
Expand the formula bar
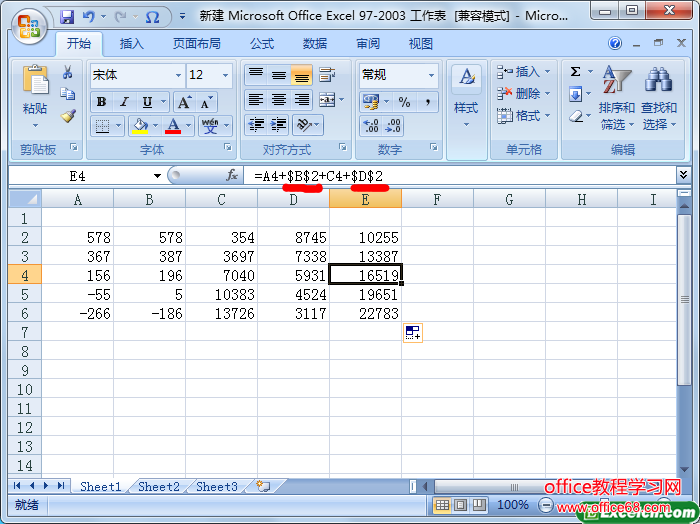(683, 175)
